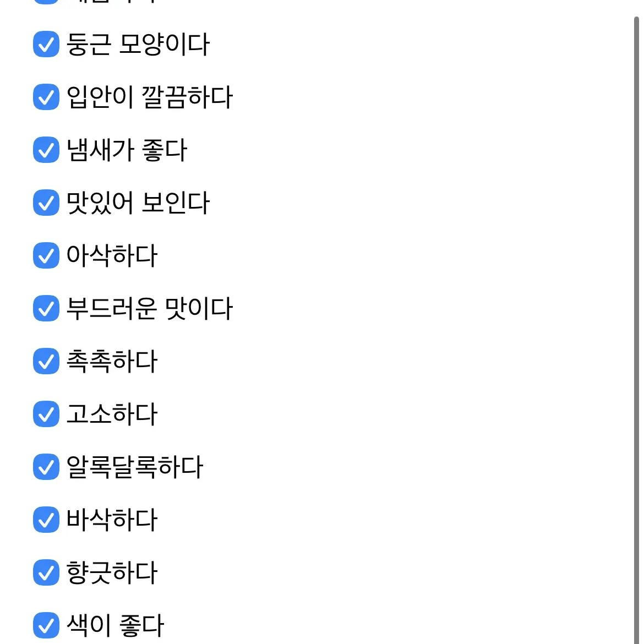Screen dimensions: 644x644
Task: Uncheck the 알록달록하다 checkbox
Action: point(46,467)
